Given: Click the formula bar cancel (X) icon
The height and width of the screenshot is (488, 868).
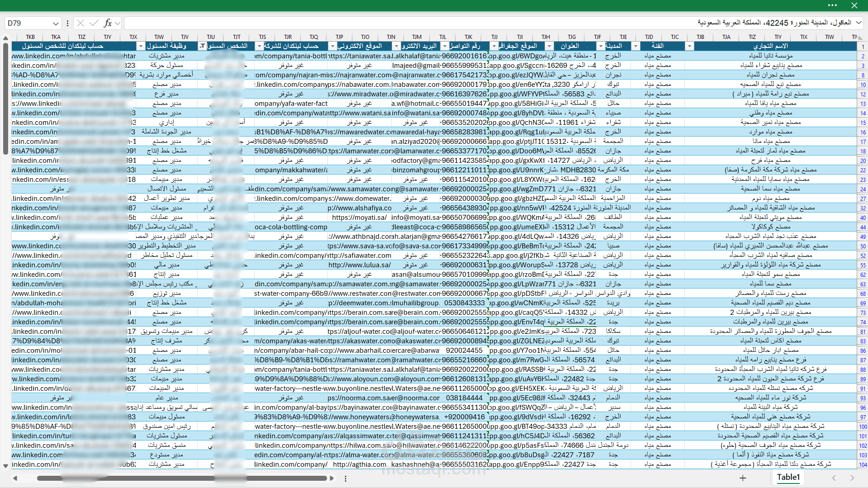Looking at the screenshot, I should (81, 23).
